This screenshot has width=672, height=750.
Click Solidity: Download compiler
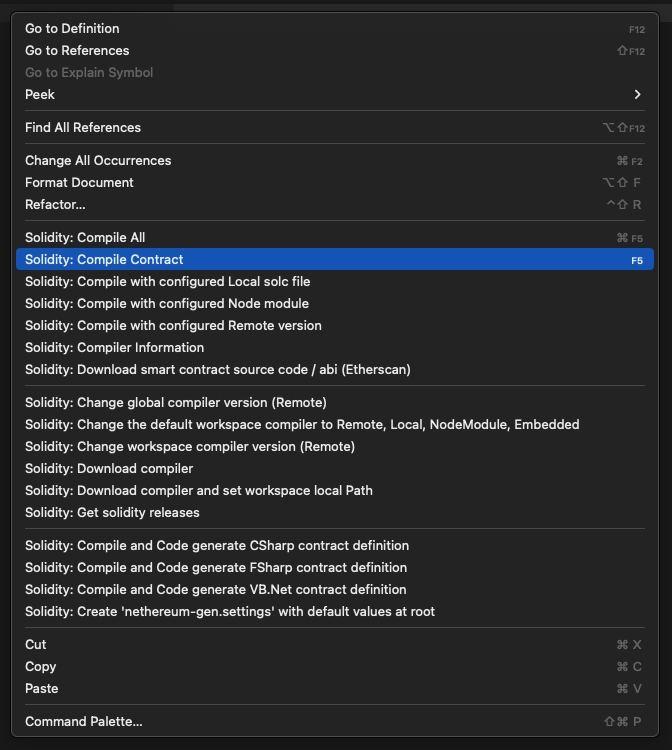coord(335,468)
